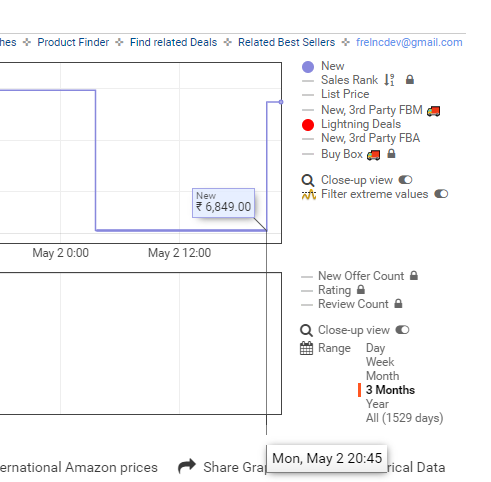Toggle the Lightning Deals red dot
This screenshot has height=482, width=491.
(308, 125)
